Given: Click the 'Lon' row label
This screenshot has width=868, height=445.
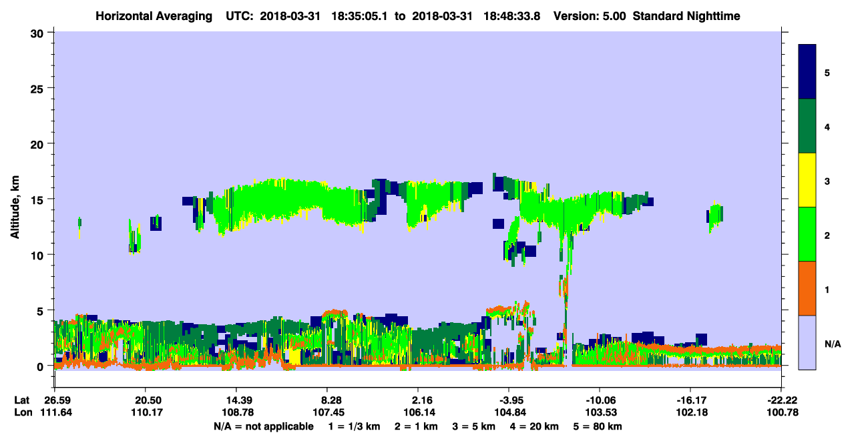Looking at the screenshot, I should coord(23,412).
